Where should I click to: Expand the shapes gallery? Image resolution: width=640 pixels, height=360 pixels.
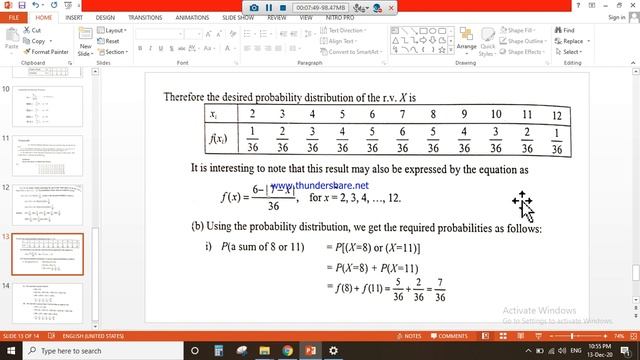[451, 50]
